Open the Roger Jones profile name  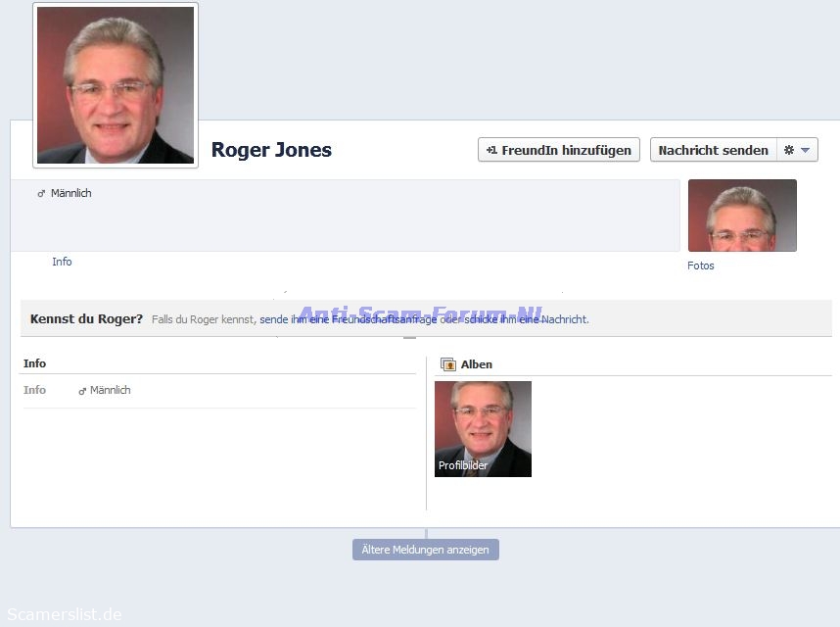[x=271, y=150]
